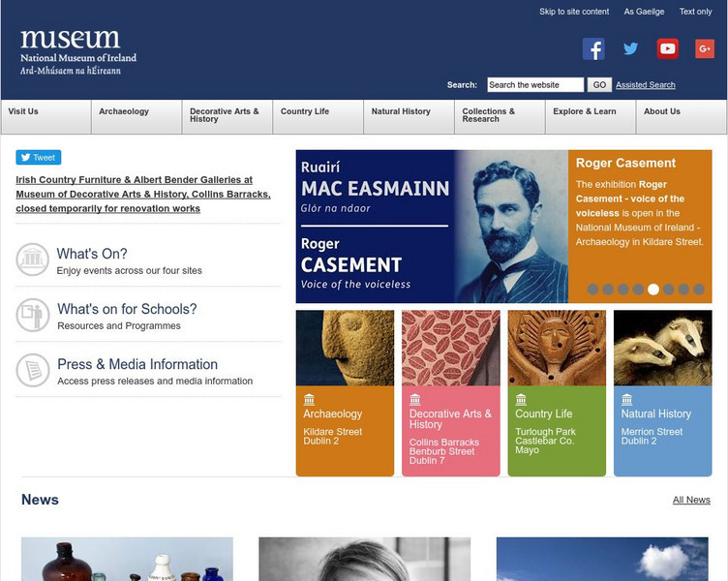Click museum icon on Natural History card
Viewport: 728px width, 581px height.
(x=626, y=399)
